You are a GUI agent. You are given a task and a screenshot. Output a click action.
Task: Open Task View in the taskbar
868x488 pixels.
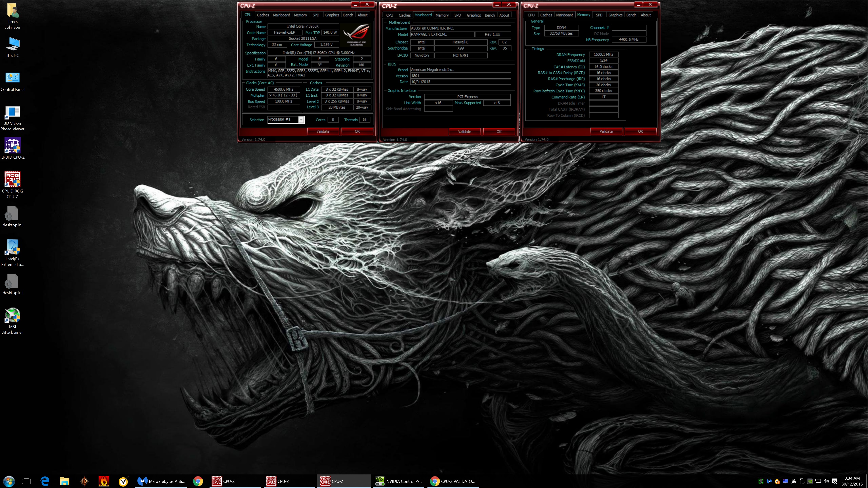coord(26,481)
